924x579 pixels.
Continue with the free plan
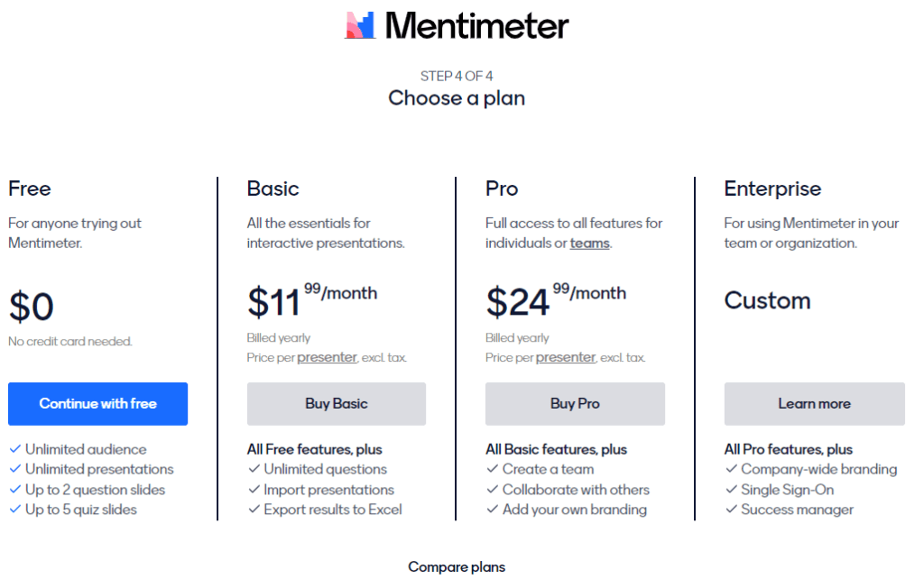coord(97,403)
